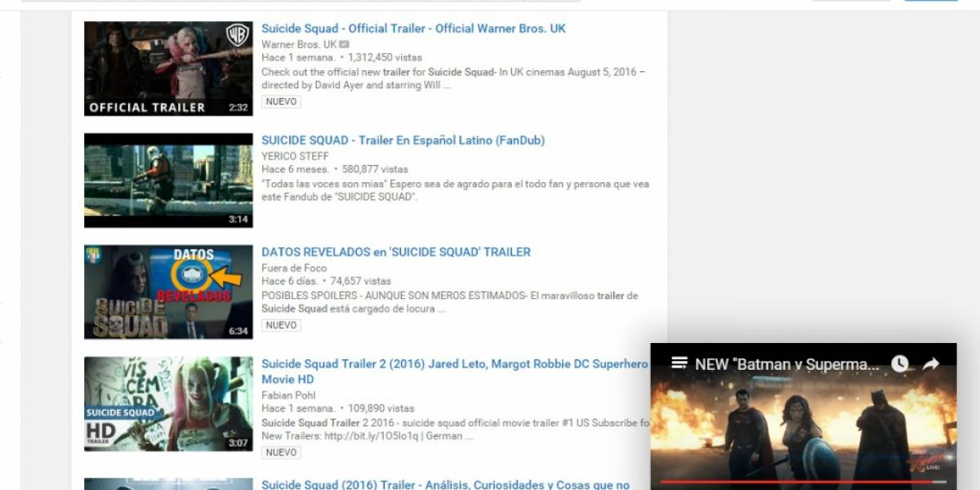
Task: Click the '1,312,450 vistas' view count
Action: [x=385, y=58]
